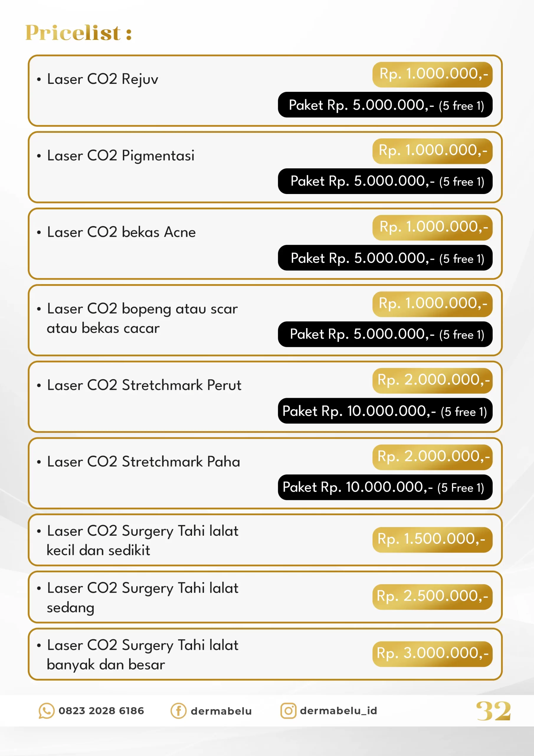
Task: Click the Instagram icon beside dermabelu_id
Action: click(x=288, y=711)
